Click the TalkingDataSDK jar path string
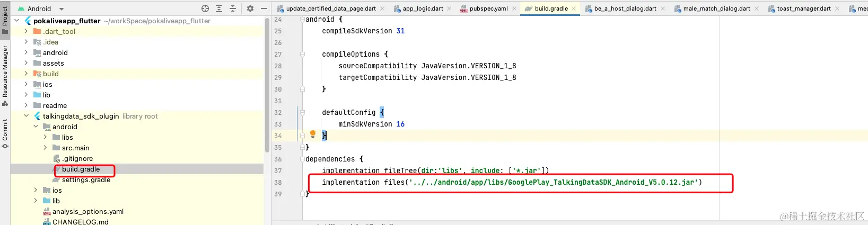The width and height of the screenshot is (868, 225). (x=554, y=182)
